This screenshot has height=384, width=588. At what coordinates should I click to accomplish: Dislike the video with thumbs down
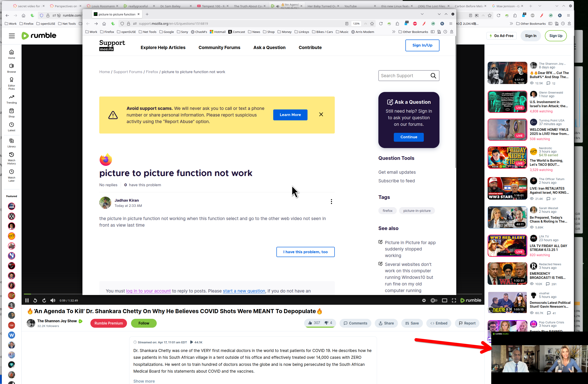[328, 323]
